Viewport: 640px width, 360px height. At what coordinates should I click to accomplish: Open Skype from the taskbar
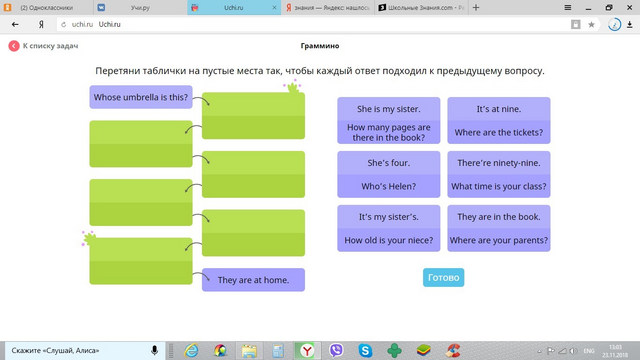[365, 350]
